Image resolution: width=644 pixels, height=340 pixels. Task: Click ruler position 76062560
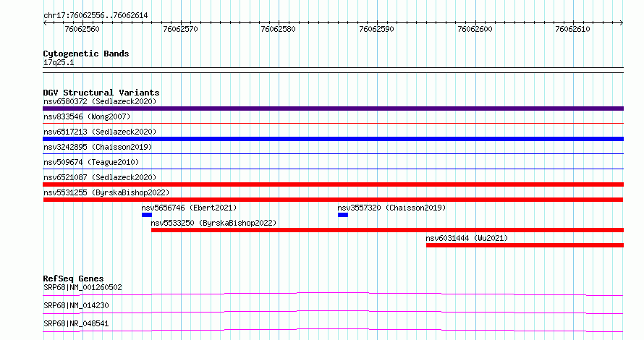tap(82, 29)
